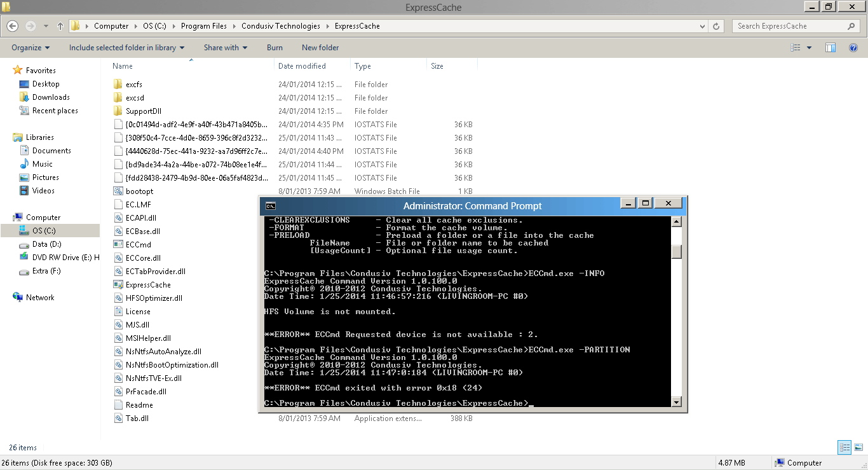Select the PrFacade.dll file
The width and height of the screenshot is (868, 470).
click(x=146, y=392)
